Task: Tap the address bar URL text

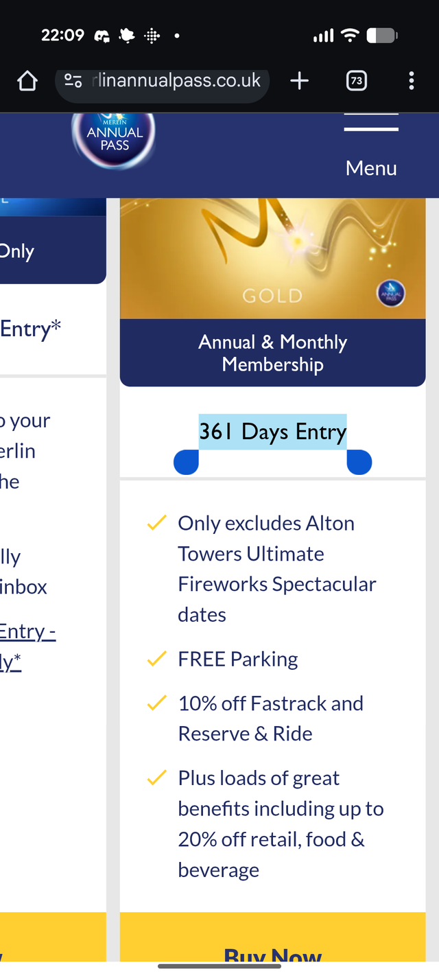Action: [x=176, y=81]
